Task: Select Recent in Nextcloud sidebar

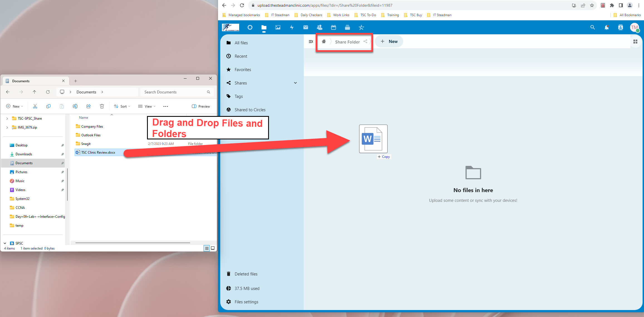Action: tap(241, 56)
